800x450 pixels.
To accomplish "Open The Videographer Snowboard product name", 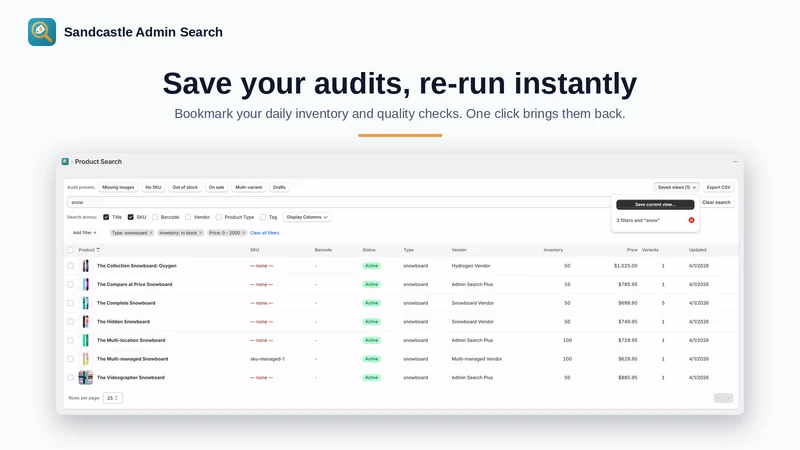I will [131, 378].
